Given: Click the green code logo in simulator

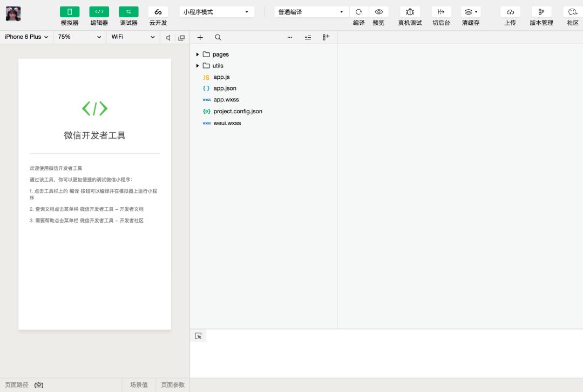Looking at the screenshot, I should pyautogui.click(x=95, y=108).
